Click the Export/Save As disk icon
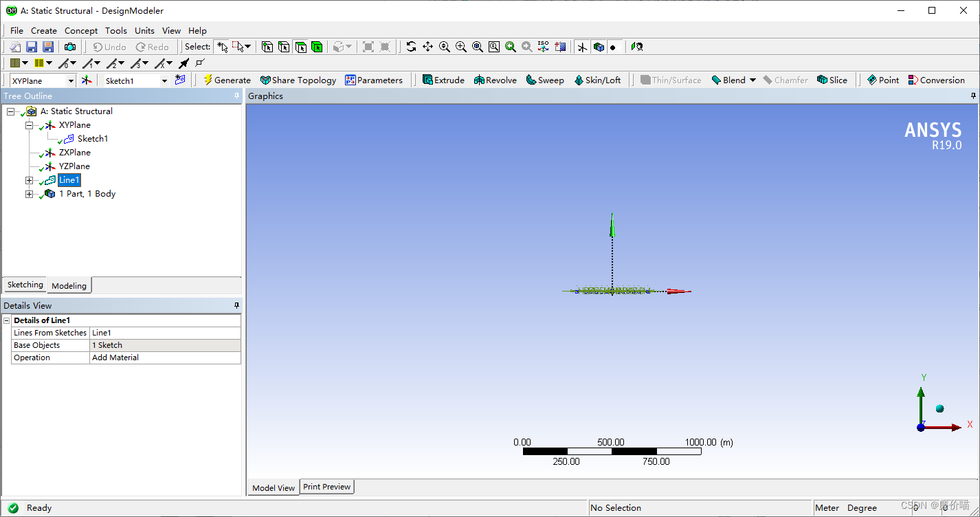Image resolution: width=980 pixels, height=517 pixels. click(48, 47)
